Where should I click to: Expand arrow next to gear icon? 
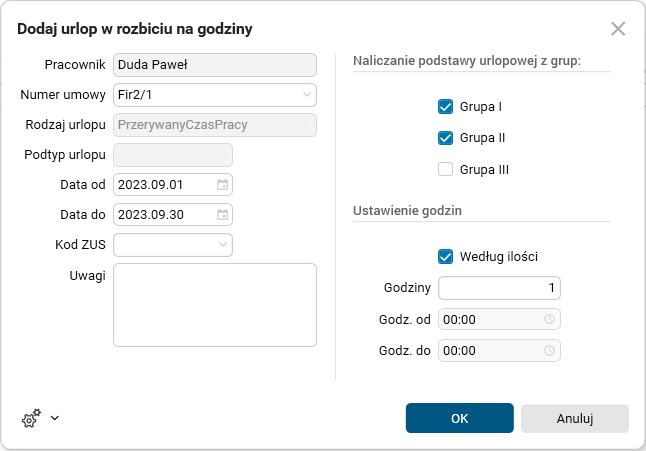[54, 418]
